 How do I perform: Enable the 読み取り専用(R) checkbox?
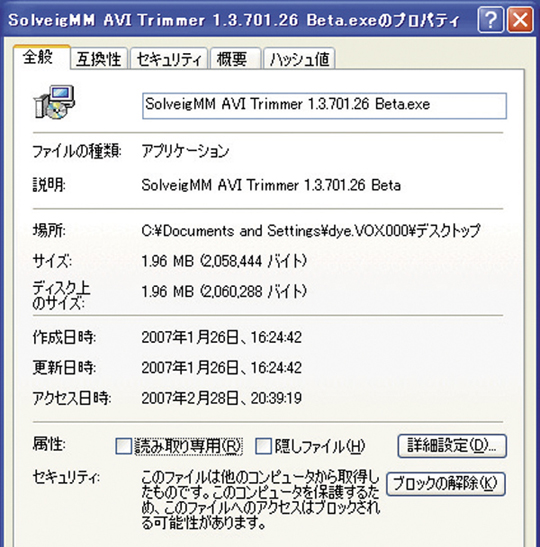tap(124, 446)
